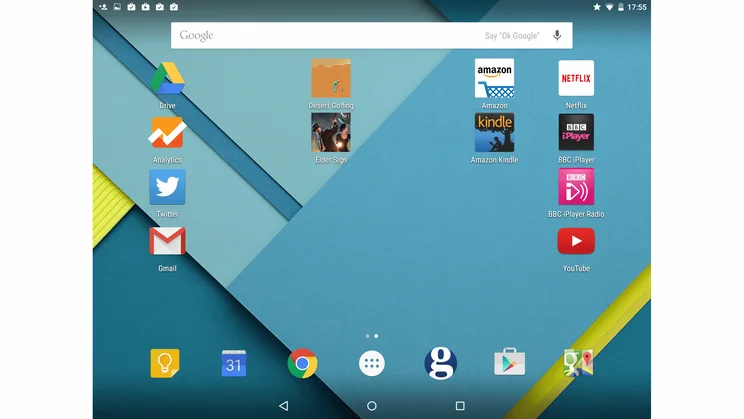Tap the "Say Ok Google" hint text

pos(512,36)
